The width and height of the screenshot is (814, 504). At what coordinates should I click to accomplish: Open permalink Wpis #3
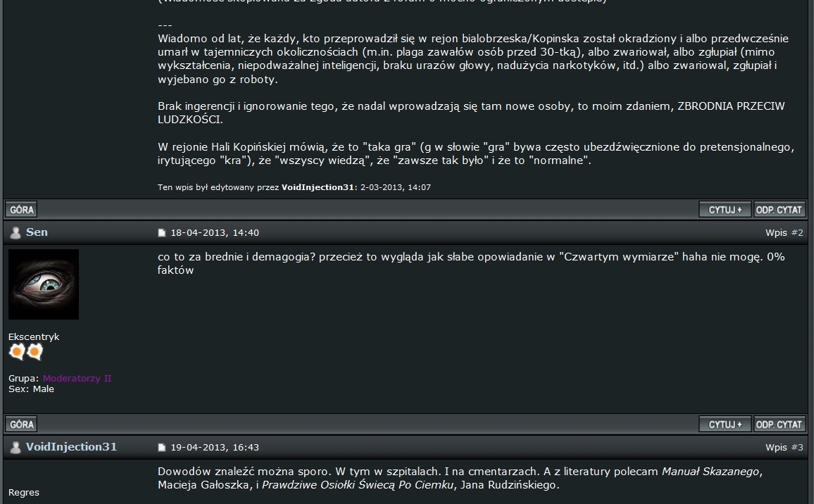[796, 448]
